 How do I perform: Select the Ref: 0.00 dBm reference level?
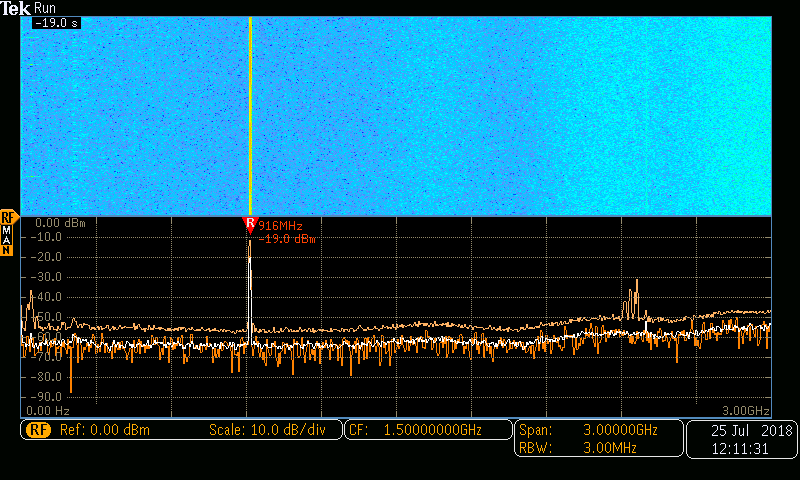pos(105,430)
